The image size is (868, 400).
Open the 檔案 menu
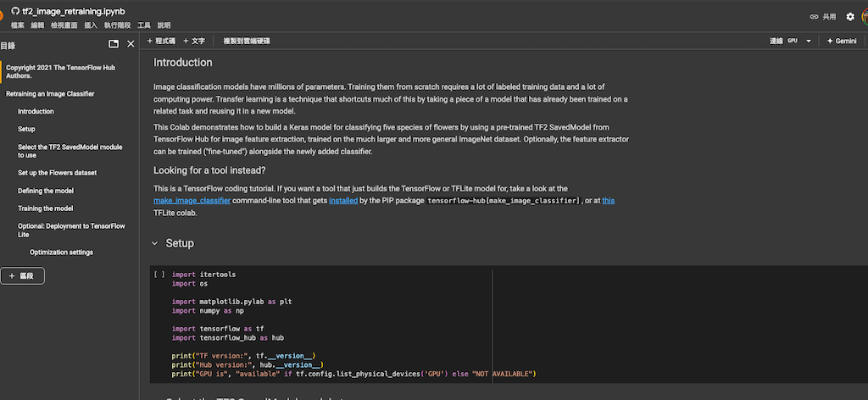click(x=17, y=25)
